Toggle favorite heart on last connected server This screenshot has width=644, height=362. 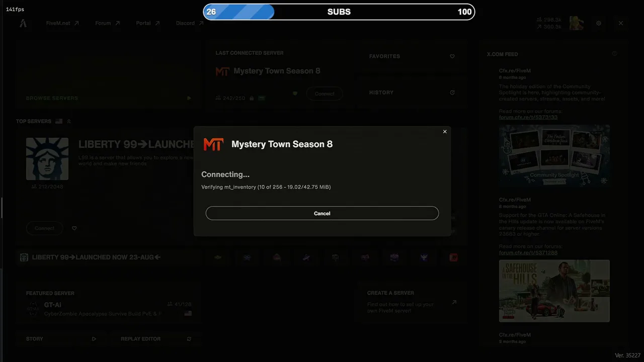coord(295,94)
